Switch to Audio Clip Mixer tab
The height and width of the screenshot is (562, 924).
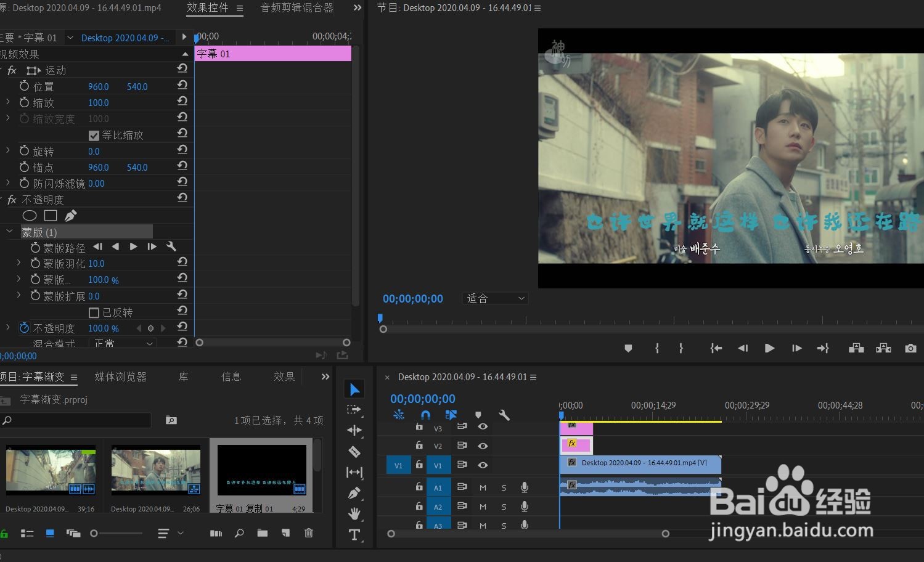[x=297, y=8]
